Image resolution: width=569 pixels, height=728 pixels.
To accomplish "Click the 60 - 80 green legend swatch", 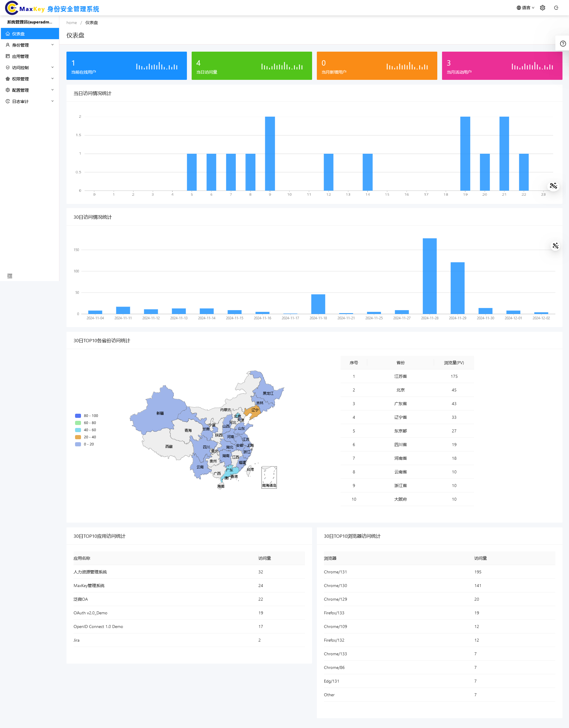I will click(78, 423).
